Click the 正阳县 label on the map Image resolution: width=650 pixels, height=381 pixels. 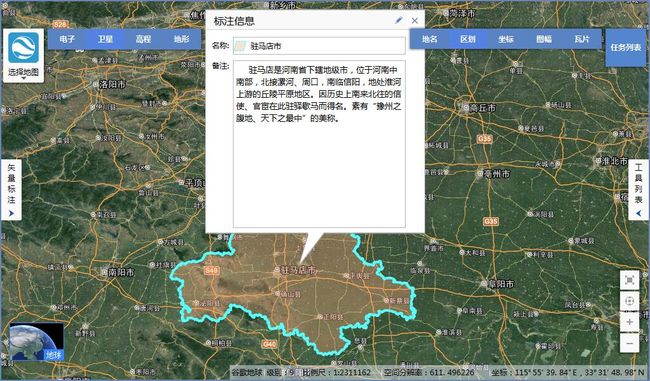[333, 317]
